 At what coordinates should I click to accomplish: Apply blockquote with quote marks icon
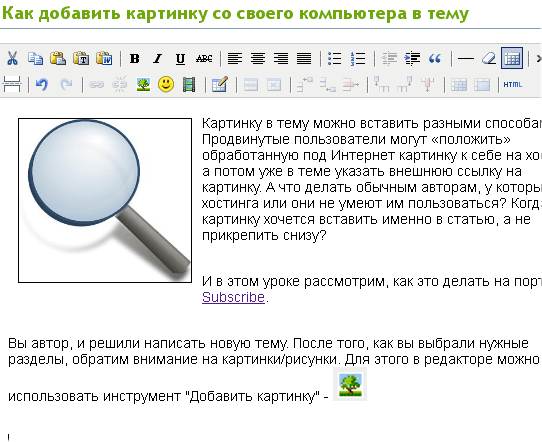tap(435, 58)
